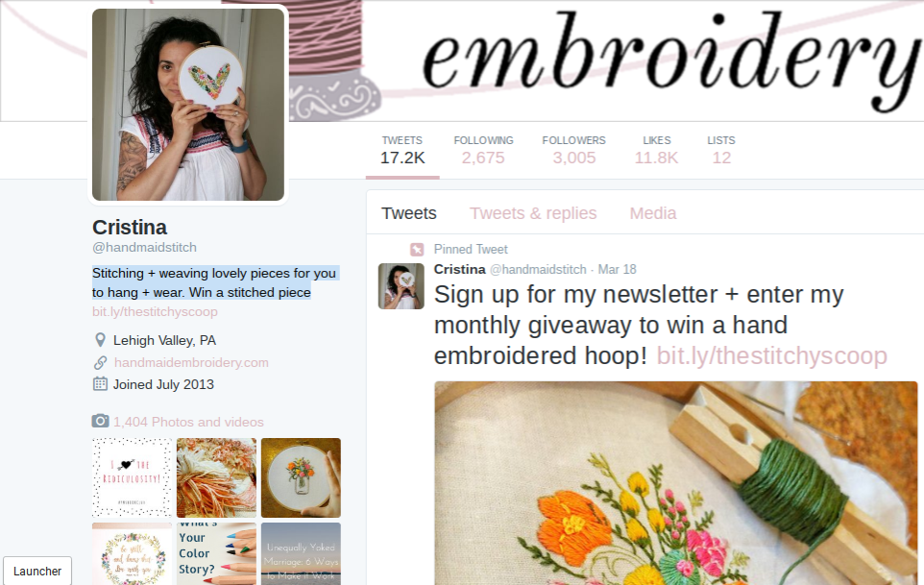The height and width of the screenshot is (585, 924).
Task: Click the website link chain icon
Action: (x=100, y=362)
